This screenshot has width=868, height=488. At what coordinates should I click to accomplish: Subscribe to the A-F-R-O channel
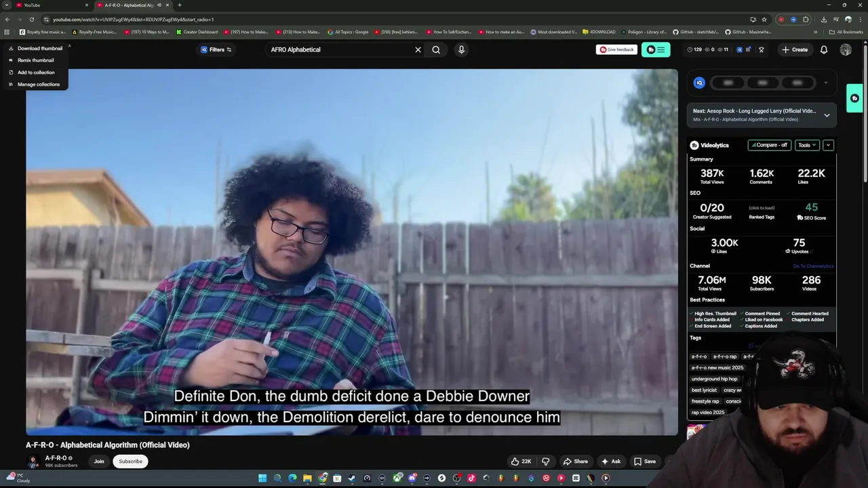pyautogui.click(x=130, y=462)
